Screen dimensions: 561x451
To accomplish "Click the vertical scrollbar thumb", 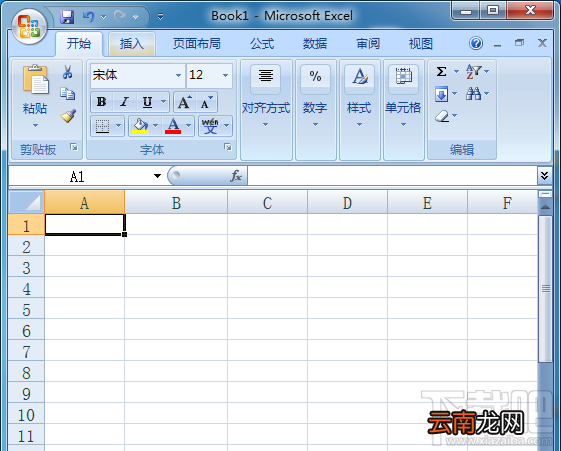I will (546, 288).
